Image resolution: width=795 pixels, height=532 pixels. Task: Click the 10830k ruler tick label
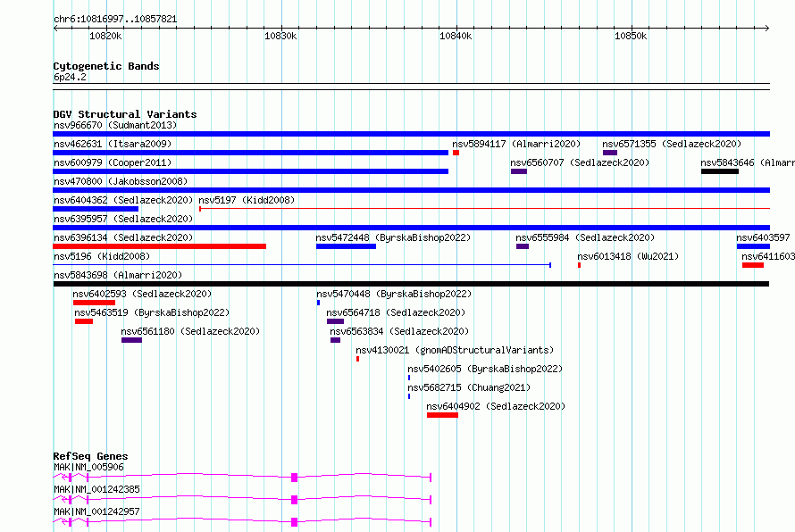[280, 36]
